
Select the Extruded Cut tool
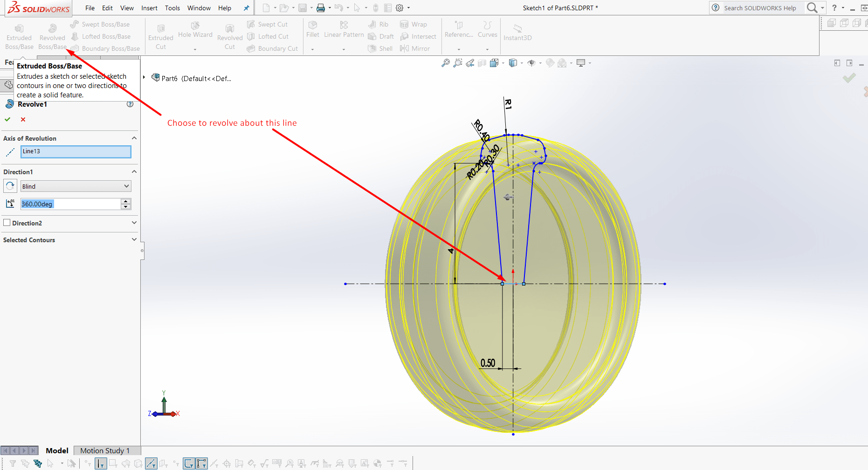point(161,37)
